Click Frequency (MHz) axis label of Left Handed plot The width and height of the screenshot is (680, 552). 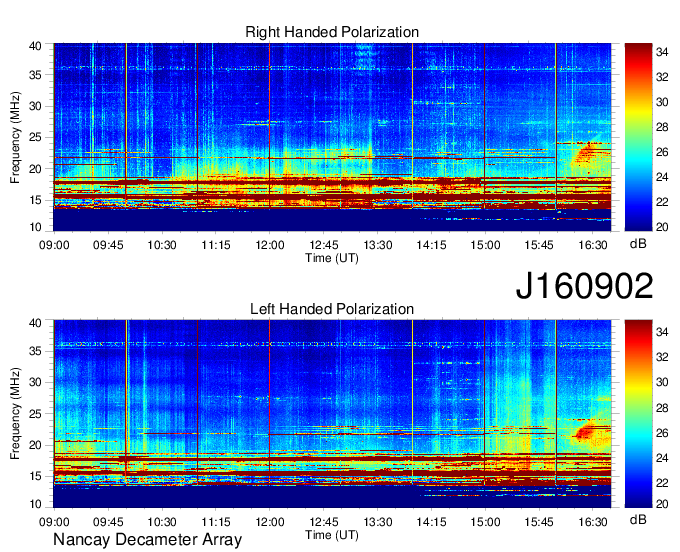(x=15, y=414)
